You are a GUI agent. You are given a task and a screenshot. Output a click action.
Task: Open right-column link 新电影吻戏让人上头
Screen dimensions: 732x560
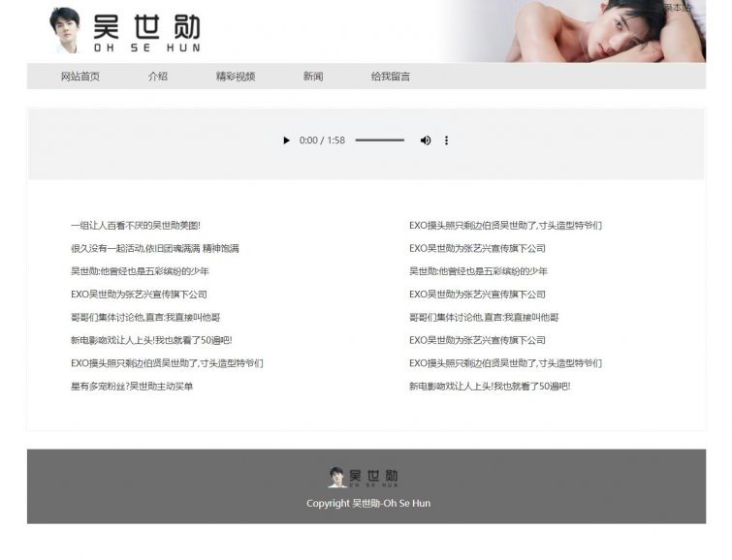tap(490, 386)
